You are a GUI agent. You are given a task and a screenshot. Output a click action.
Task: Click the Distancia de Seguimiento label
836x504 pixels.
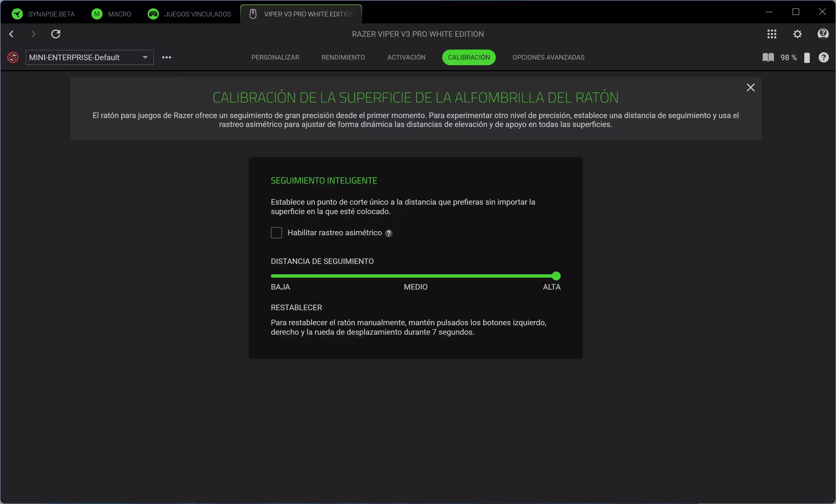point(322,261)
